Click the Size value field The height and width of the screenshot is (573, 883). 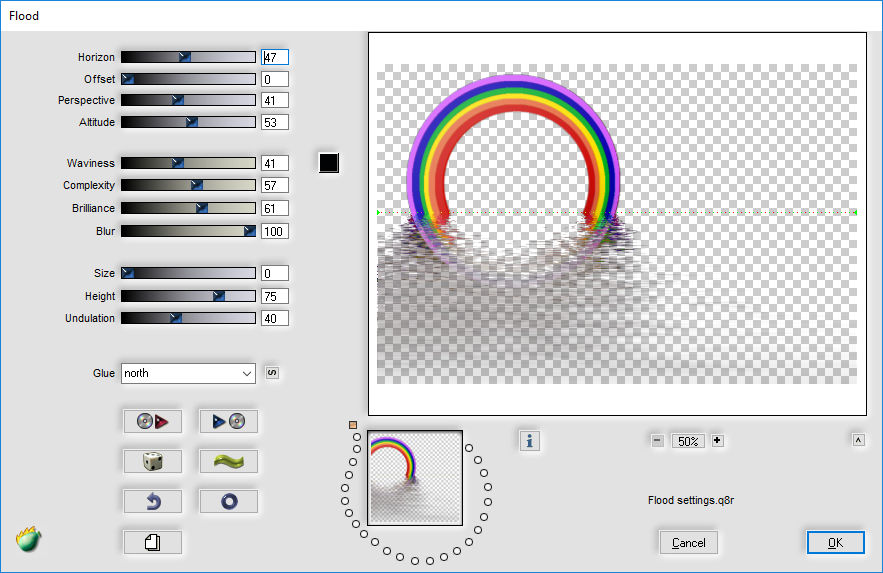point(275,273)
